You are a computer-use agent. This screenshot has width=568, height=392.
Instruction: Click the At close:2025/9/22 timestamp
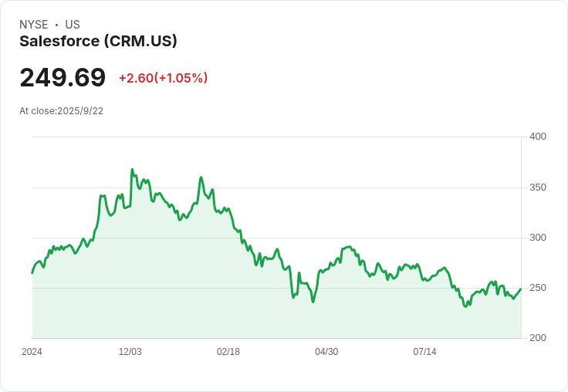click(61, 111)
